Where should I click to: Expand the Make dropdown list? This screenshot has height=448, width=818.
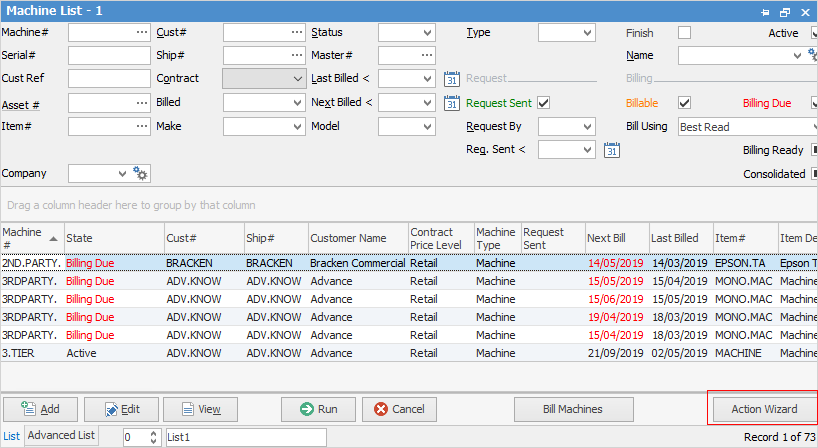coord(296,127)
